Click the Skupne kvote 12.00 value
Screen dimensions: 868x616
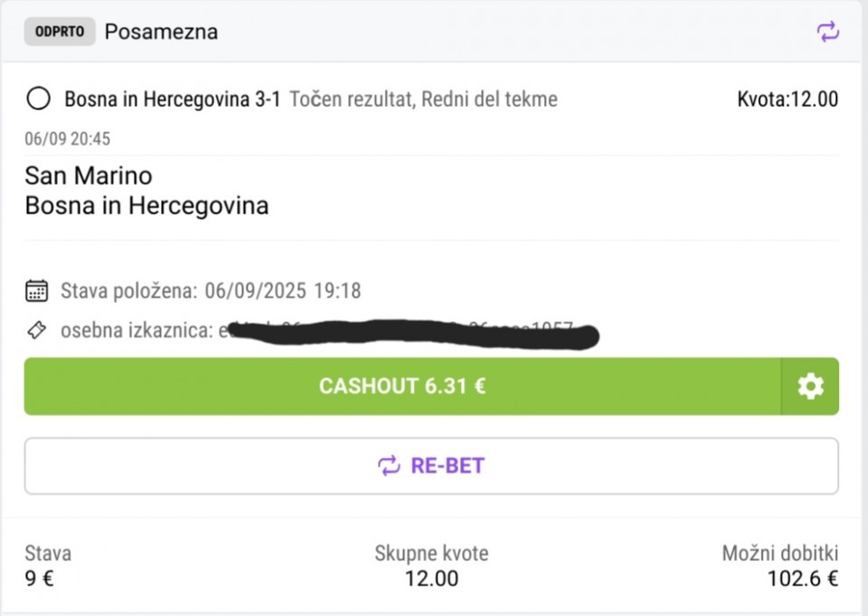click(x=431, y=578)
